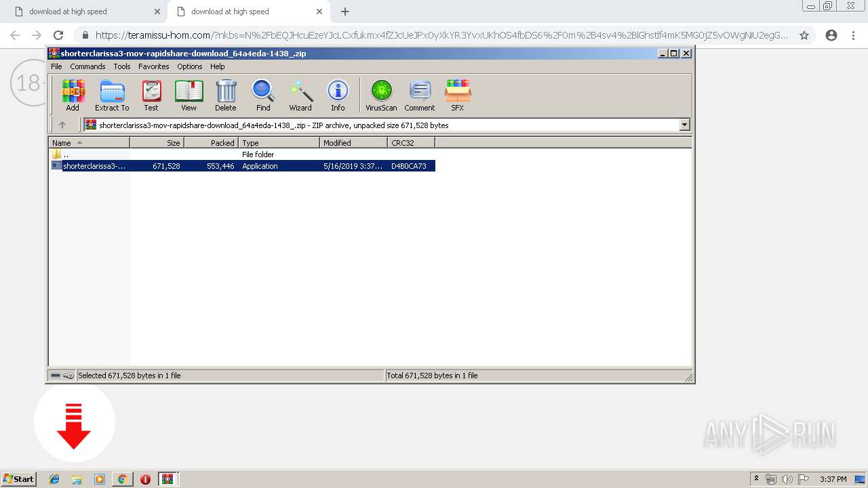This screenshot has height=488, width=868.
Task: Click the drive icon in status bar
Action: [x=56, y=375]
